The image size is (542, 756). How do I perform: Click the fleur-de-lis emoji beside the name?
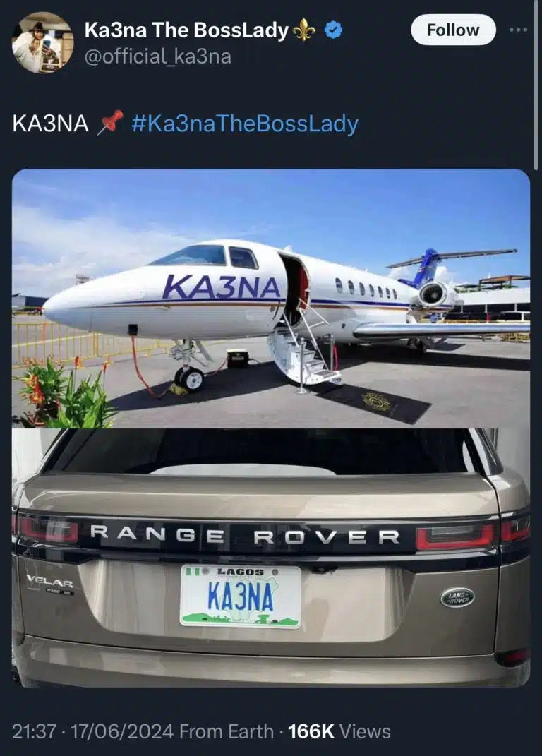click(x=304, y=31)
